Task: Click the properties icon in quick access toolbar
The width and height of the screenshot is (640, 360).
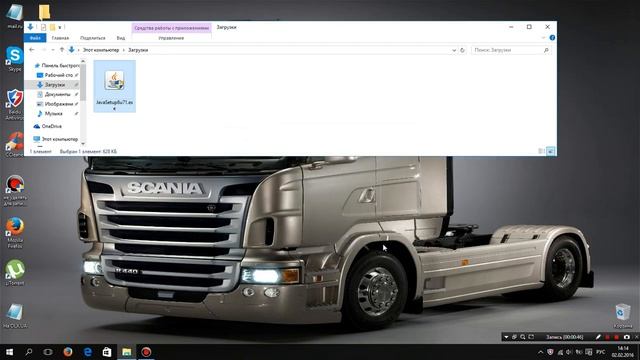Action: point(43,27)
